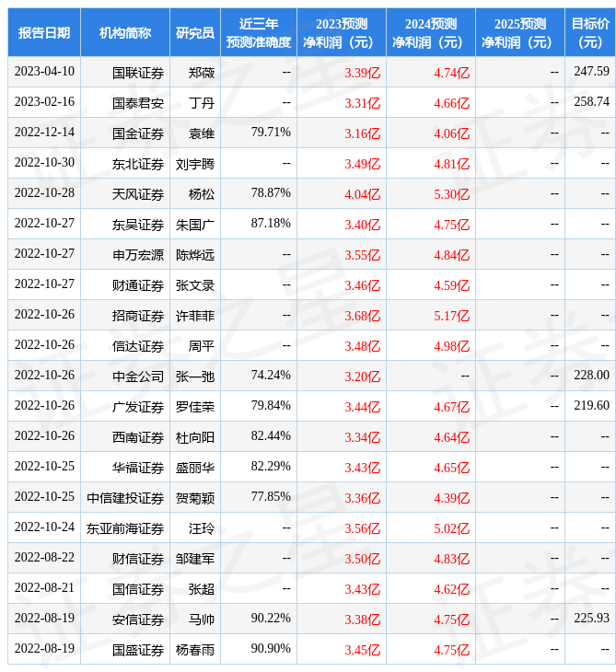616x672 pixels.
Task: Select the date 2022-12-14
Action: pyautogui.click(x=44, y=133)
